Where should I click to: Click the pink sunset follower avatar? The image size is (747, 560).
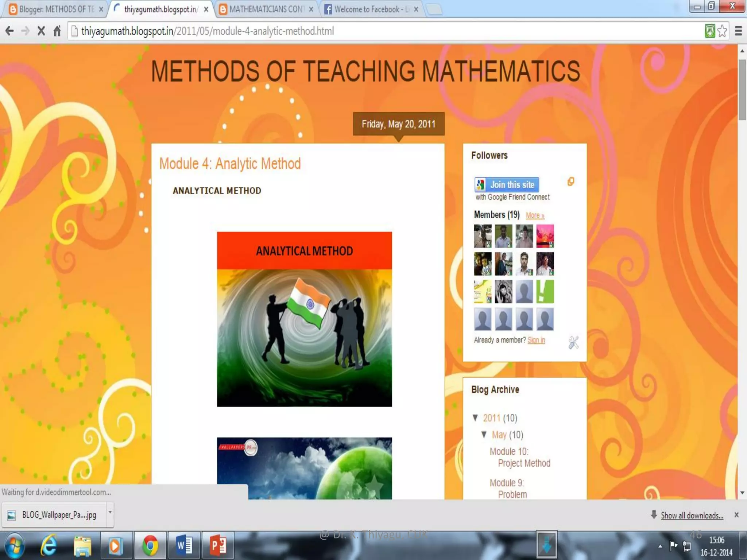[x=545, y=236]
